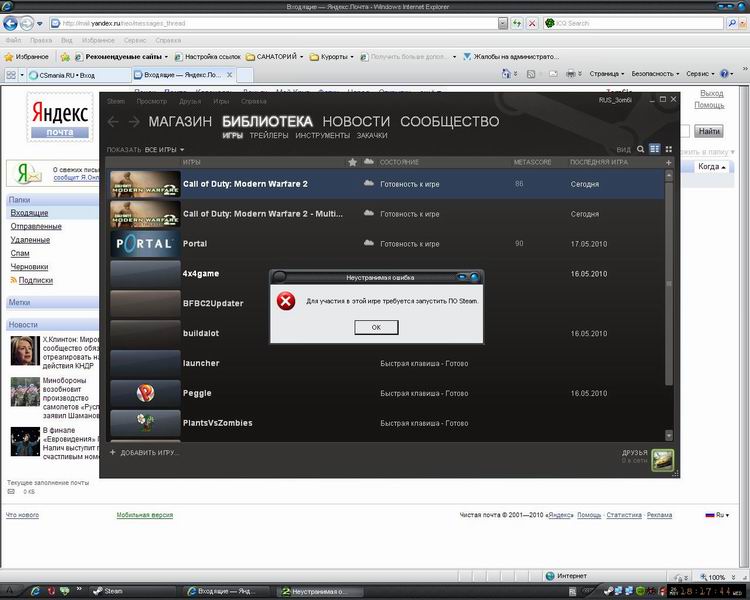Expand the 'ВСЕ ИГРЫ' filter dropdown

tap(165, 150)
